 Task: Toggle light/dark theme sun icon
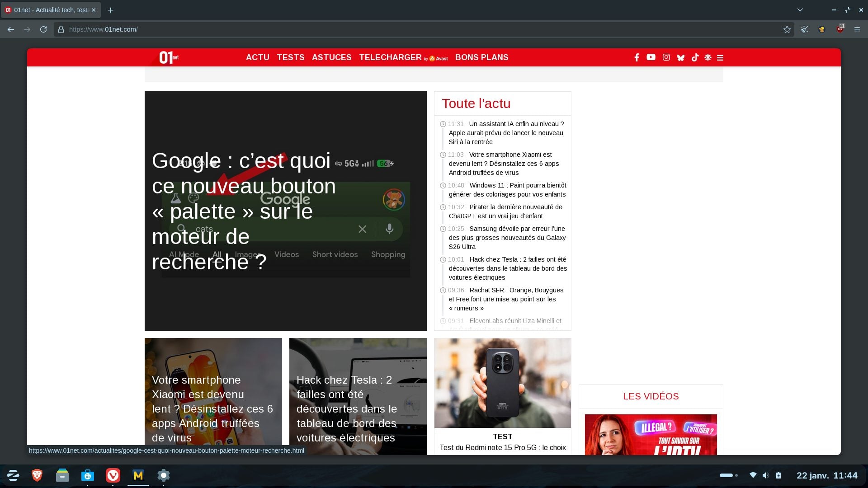[708, 57]
